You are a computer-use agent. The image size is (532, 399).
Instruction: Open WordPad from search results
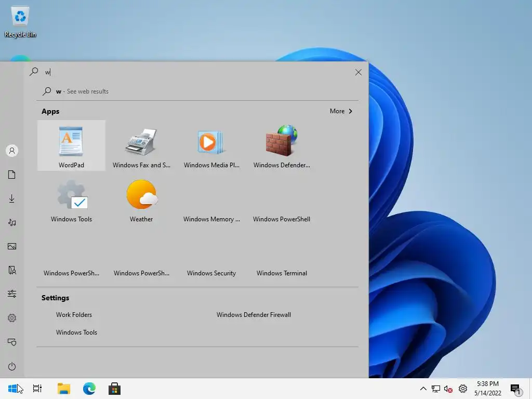point(71,145)
